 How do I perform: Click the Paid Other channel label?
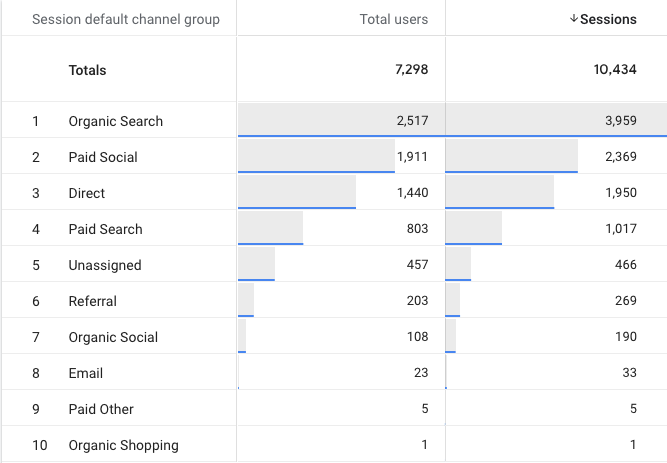[101, 409]
